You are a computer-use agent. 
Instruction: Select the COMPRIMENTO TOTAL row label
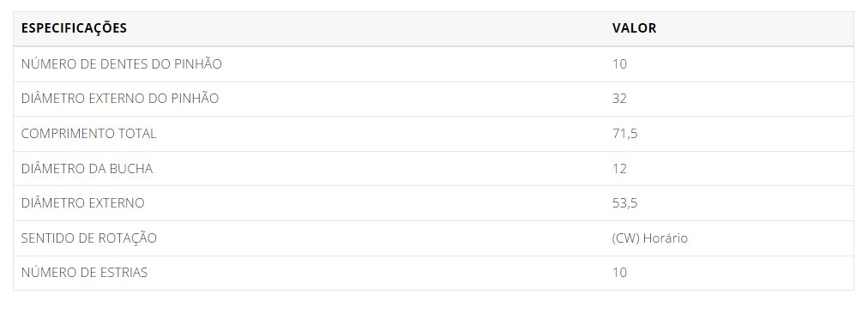click(88, 134)
